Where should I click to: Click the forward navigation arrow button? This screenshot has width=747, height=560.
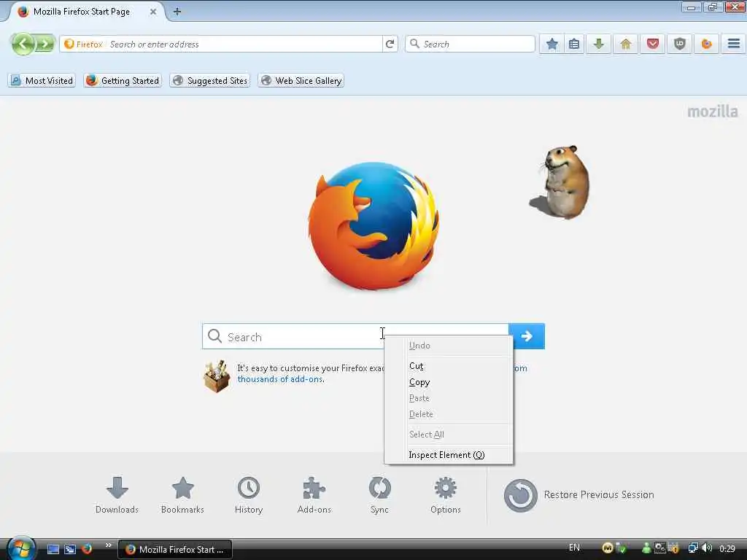(x=45, y=44)
